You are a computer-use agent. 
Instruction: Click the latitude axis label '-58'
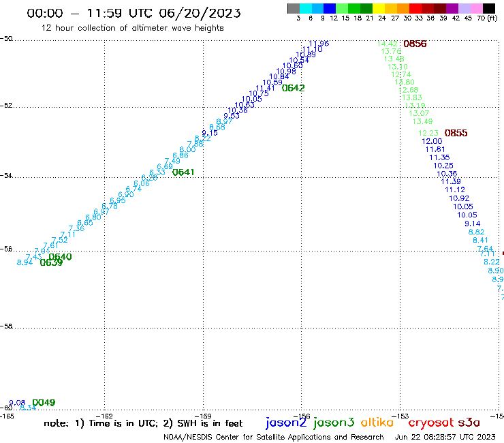click(x=6, y=326)
